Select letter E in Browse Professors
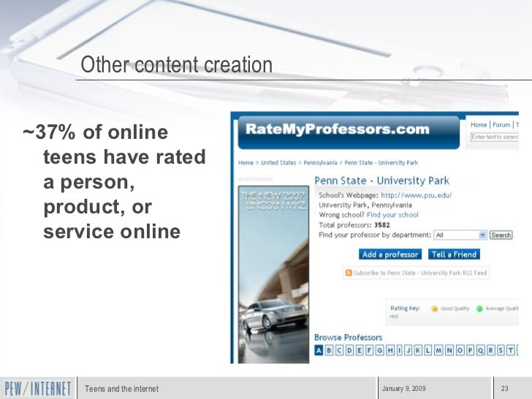532x399 pixels. click(360, 350)
